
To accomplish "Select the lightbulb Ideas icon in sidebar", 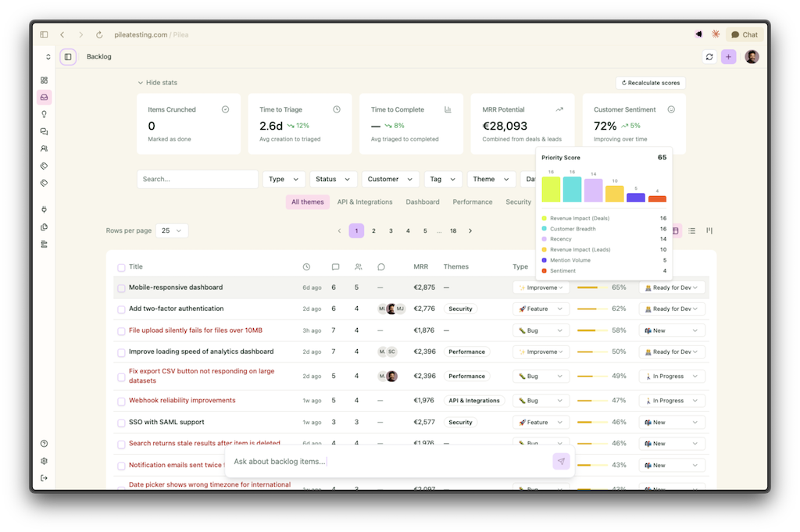I will 44,113.
